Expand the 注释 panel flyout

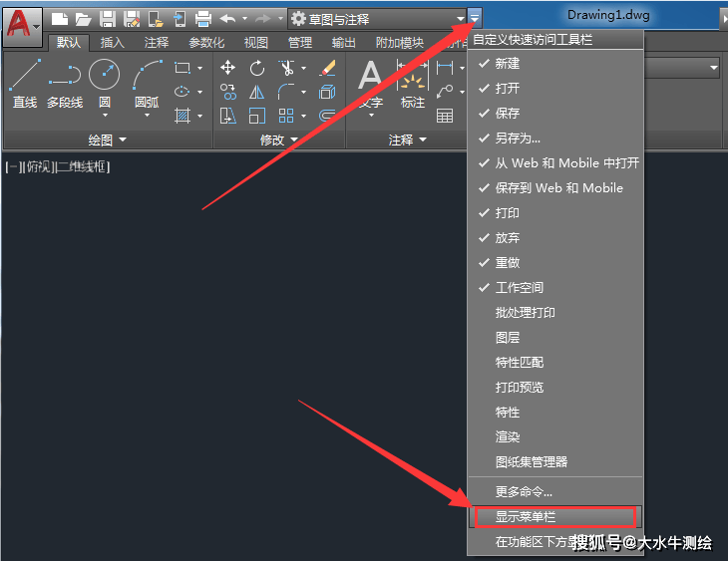(x=407, y=140)
